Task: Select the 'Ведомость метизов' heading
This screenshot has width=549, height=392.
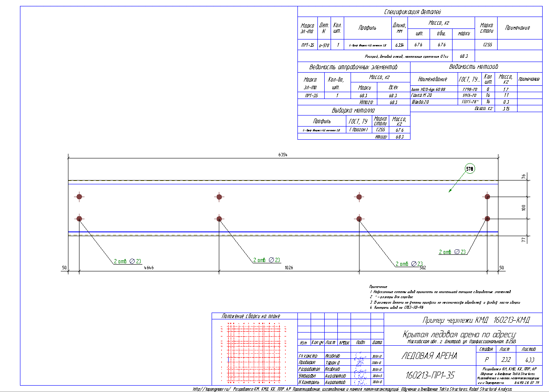Action: 473,67
